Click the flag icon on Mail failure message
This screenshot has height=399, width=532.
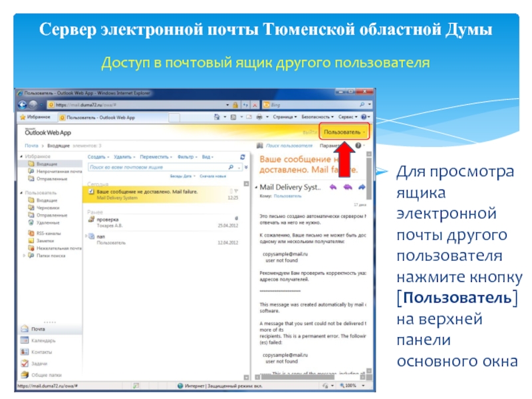click(236, 192)
